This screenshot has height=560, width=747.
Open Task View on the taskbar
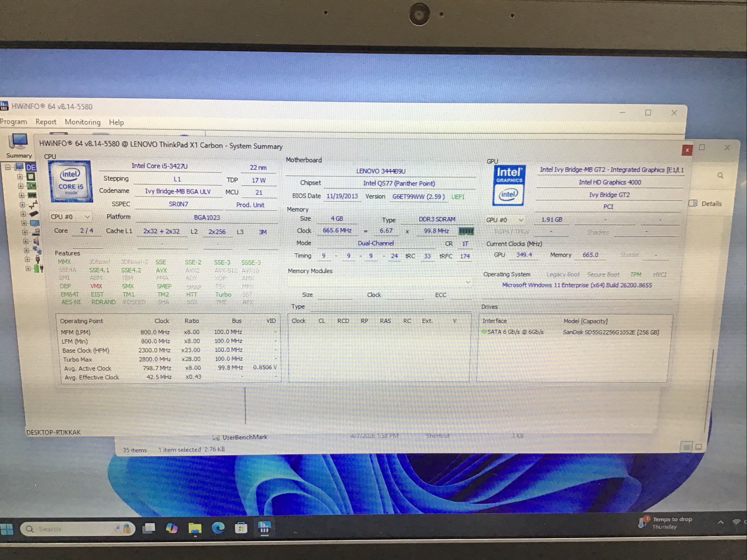[x=149, y=528]
